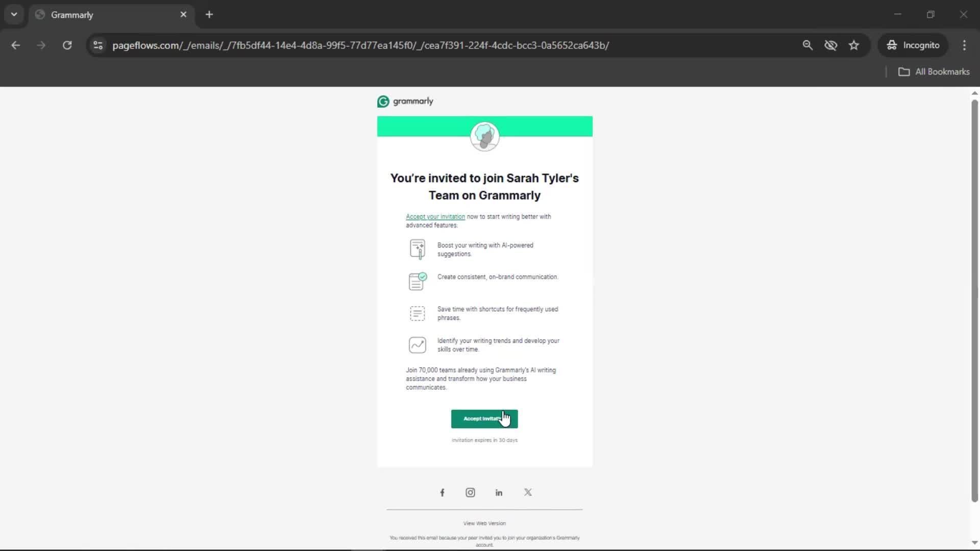Image resolution: width=980 pixels, height=551 pixels.
Task: Click the X (Twitter) icon
Action: pyautogui.click(x=528, y=492)
